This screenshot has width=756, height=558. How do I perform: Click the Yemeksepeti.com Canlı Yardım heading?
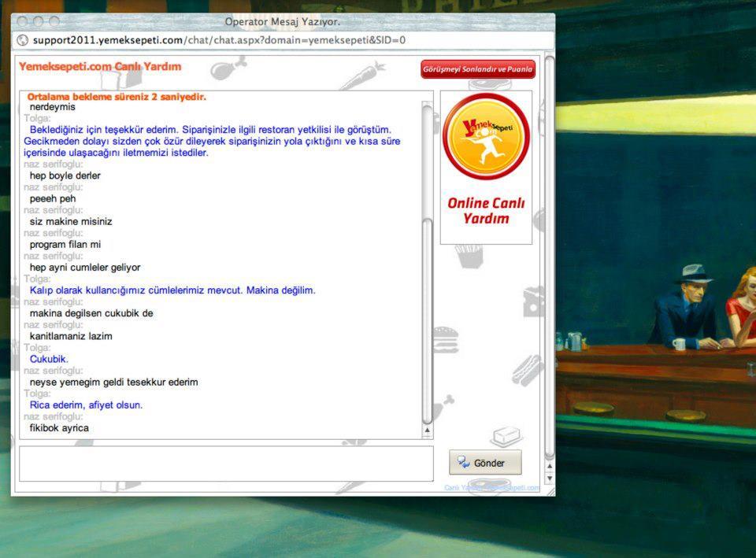[100, 66]
